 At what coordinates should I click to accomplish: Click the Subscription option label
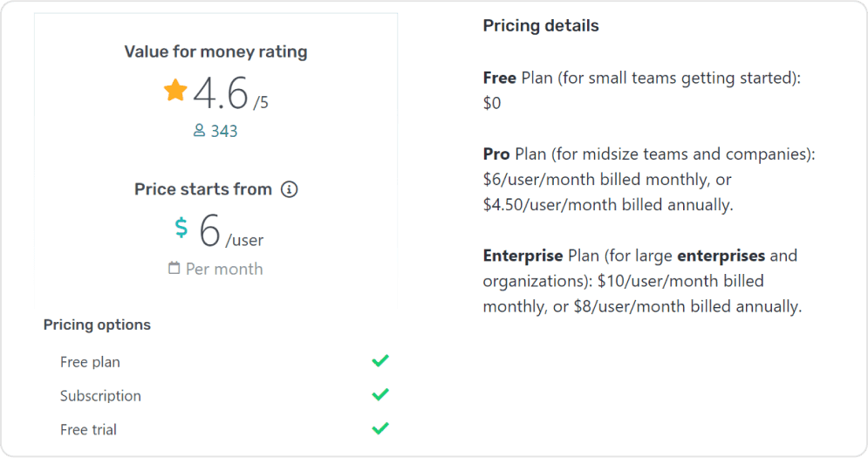(100, 395)
